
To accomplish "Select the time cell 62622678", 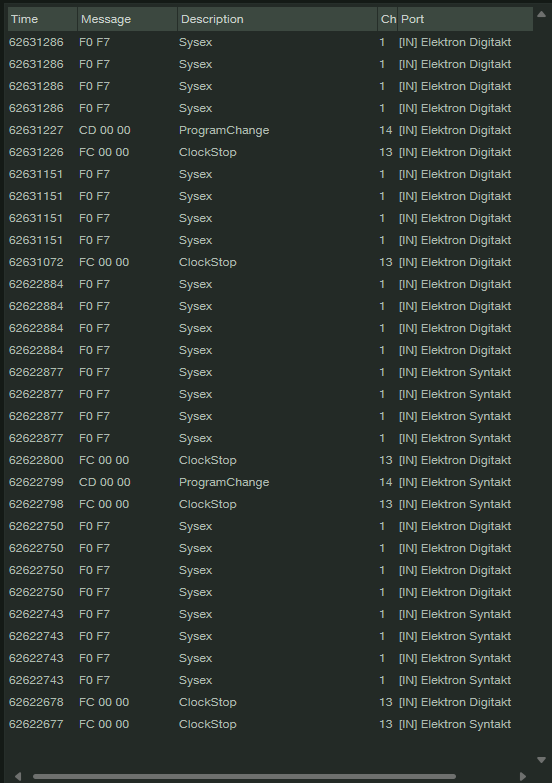I will click(36, 702).
